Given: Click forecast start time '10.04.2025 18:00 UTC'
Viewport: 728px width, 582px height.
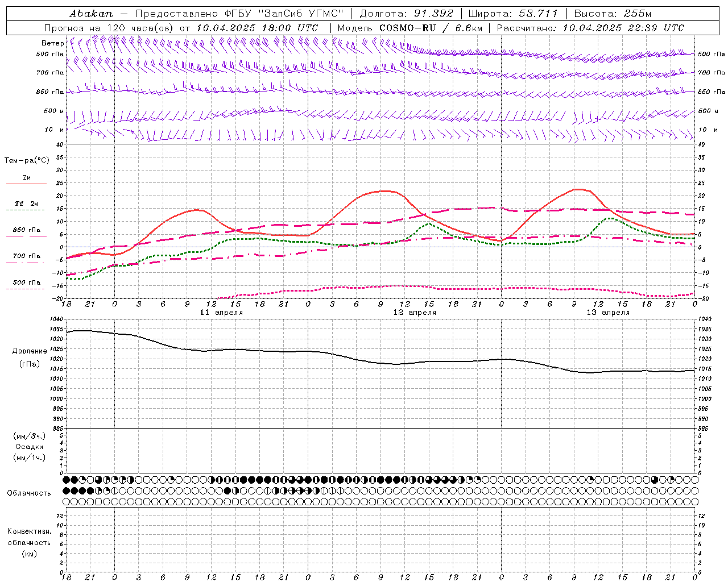Looking at the screenshot, I should pyautogui.click(x=257, y=28).
